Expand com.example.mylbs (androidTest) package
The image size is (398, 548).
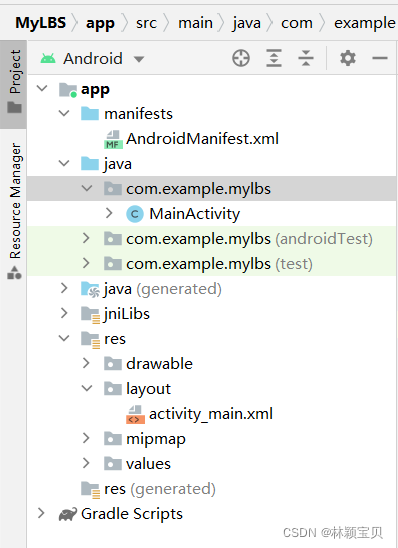[x=86, y=238]
